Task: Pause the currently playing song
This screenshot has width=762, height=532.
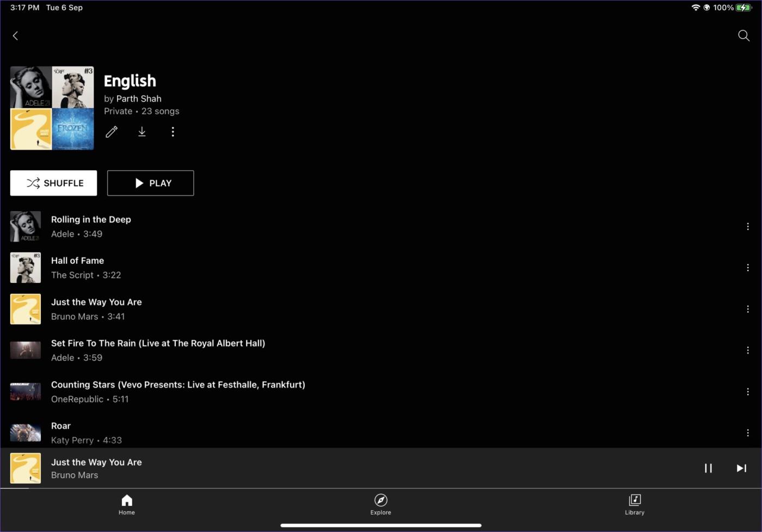Action: (708, 468)
